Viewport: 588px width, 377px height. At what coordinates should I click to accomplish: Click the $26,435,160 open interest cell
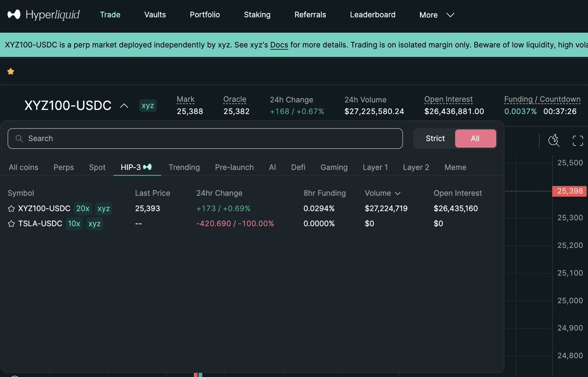(x=456, y=208)
